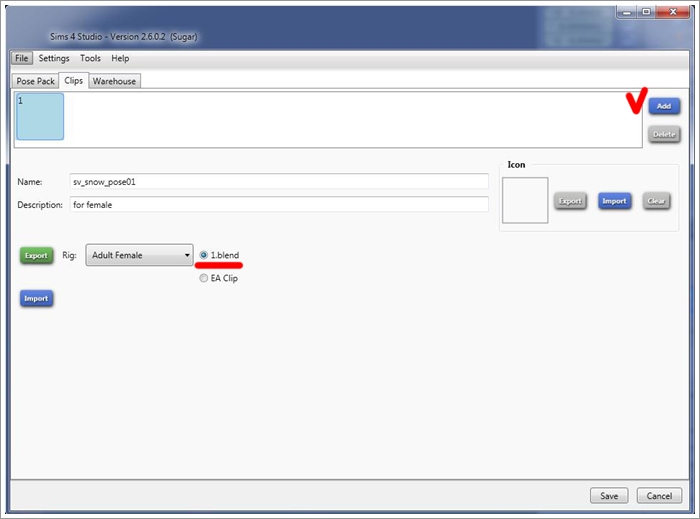Open the Help menu
This screenshot has width=700, height=519.
pos(120,59)
